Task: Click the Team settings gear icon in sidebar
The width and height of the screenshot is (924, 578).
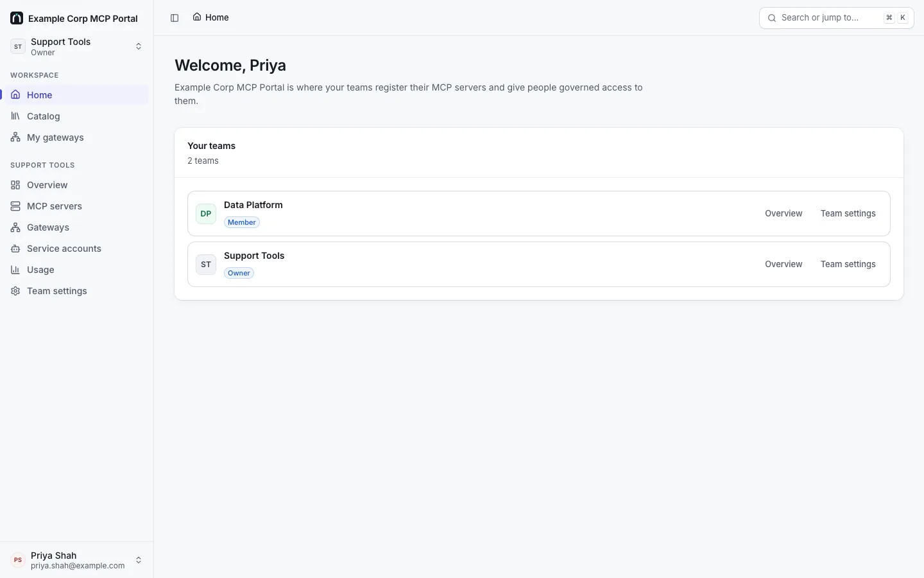Action: pos(15,291)
